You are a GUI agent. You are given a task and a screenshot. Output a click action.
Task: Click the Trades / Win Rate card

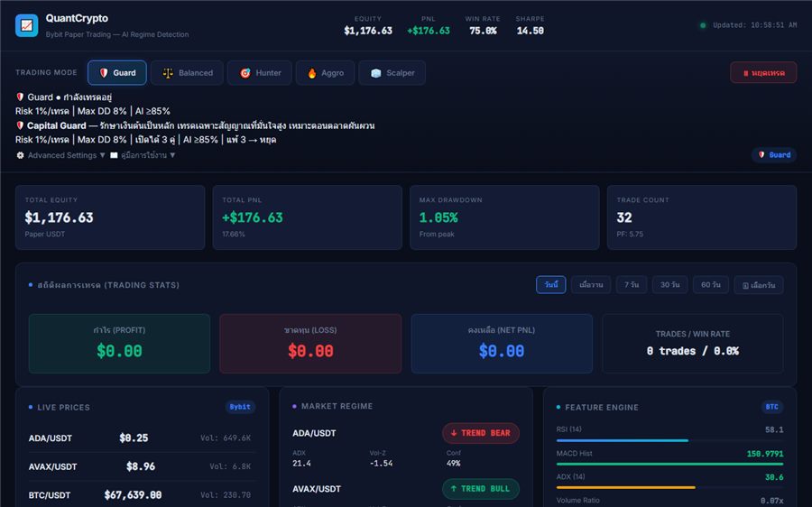[x=692, y=344]
